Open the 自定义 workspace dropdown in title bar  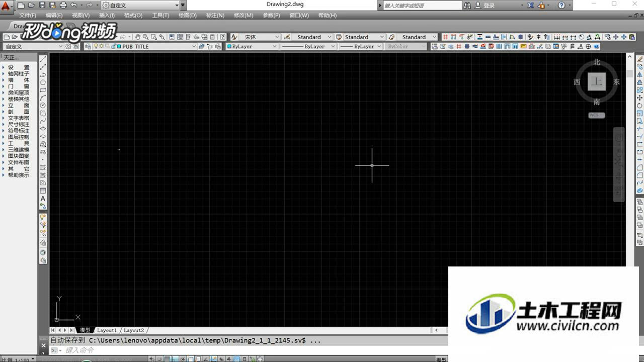point(140,5)
